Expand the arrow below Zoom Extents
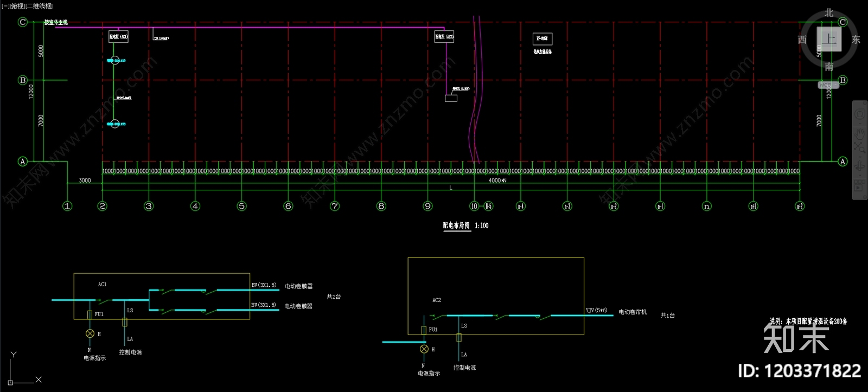This screenshot has height=392, width=868. 860,156
